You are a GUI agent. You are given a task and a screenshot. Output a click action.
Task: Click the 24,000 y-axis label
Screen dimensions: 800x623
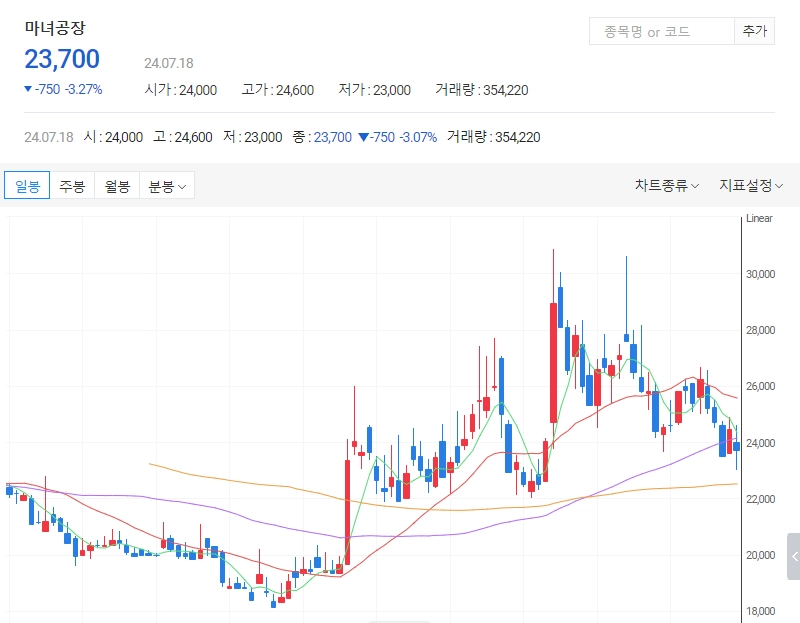760,443
